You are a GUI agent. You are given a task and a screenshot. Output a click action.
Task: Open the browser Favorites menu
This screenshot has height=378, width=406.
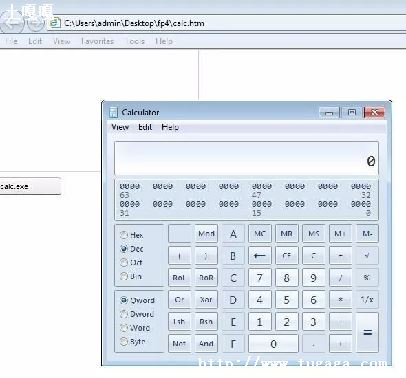click(x=98, y=41)
